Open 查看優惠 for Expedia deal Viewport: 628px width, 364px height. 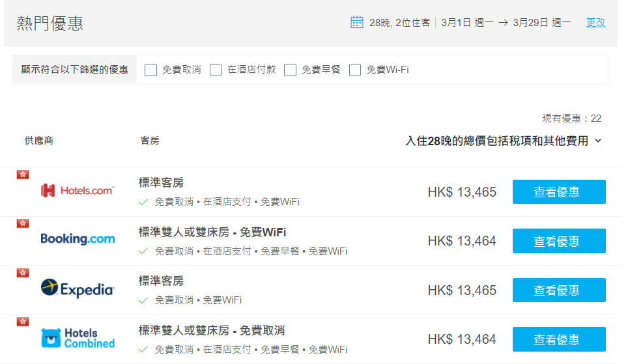(559, 290)
